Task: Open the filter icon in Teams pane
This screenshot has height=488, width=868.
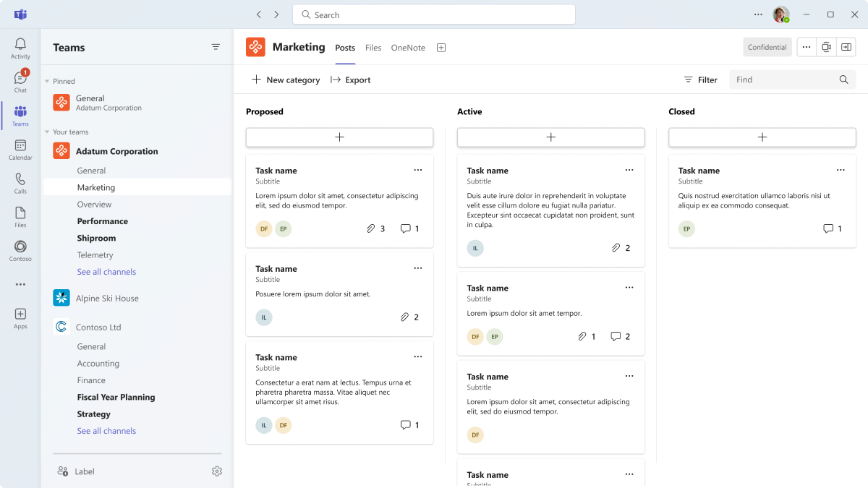Action: click(x=216, y=47)
